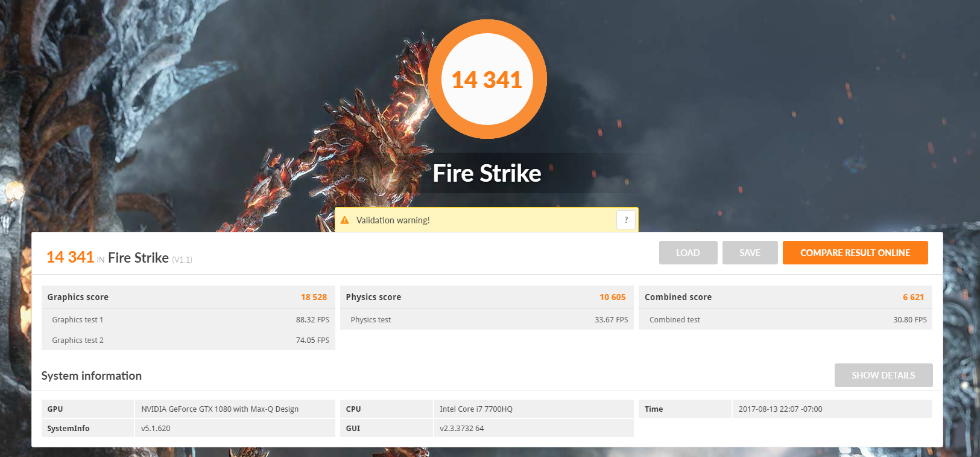This screenshot has height=457, width=980.
Task: Click the 33.67 FPS value
Action: click(x=612, y=320)
